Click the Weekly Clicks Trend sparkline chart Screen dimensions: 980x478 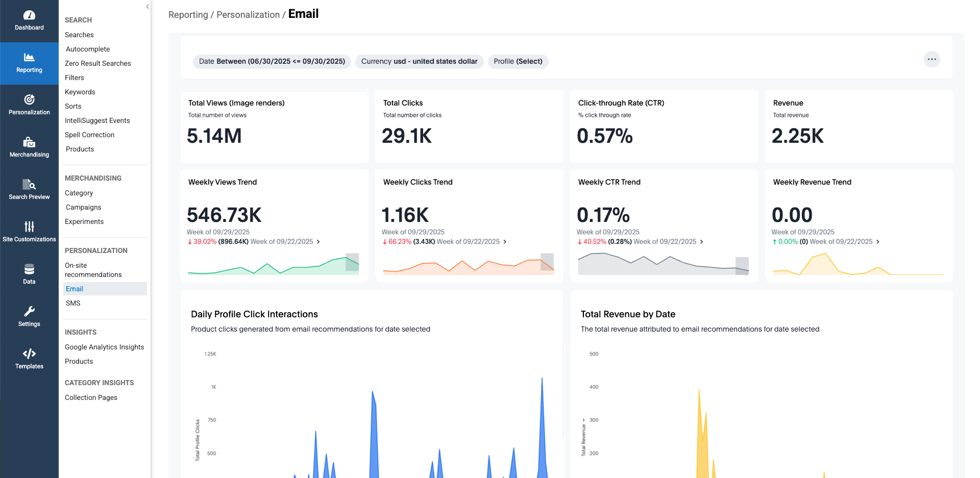[x=468, y=264]
